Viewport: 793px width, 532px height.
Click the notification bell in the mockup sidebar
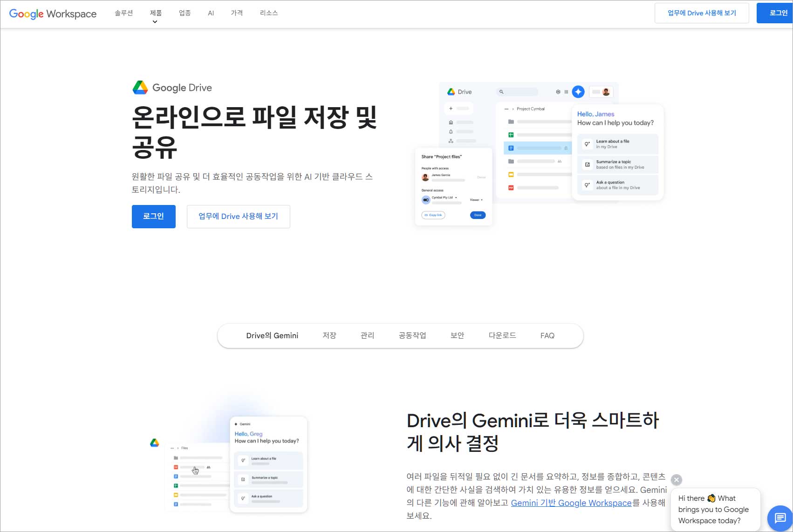(x=451, y=132)
